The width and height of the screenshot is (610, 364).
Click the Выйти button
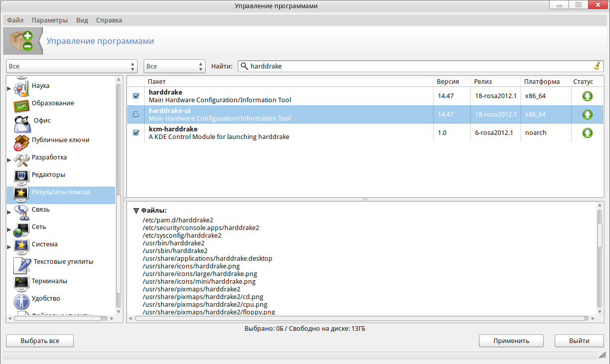coord(579,340)
